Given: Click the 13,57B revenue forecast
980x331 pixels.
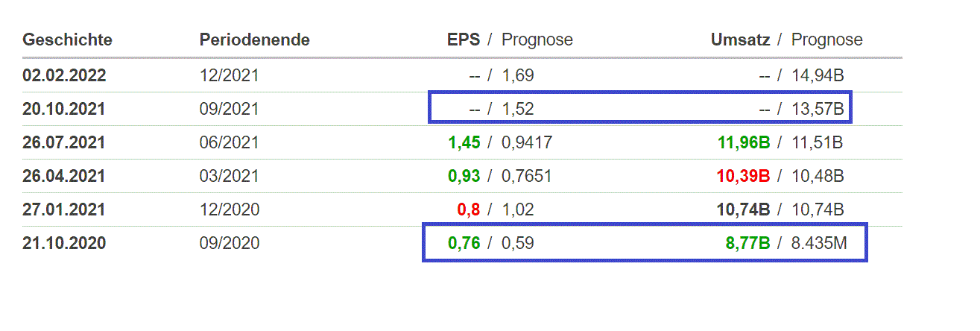Looking at the screenshot, I should click(x=818, y=109).
